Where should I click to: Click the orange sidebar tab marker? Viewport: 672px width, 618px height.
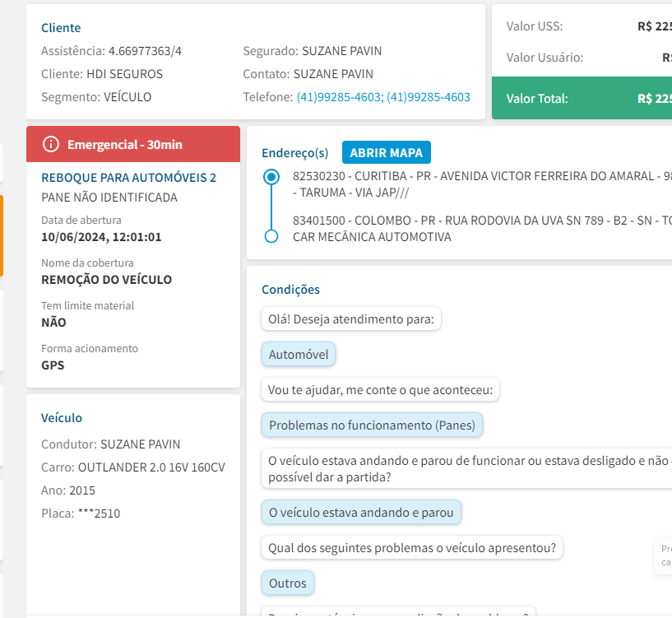(x=2, y=236)
